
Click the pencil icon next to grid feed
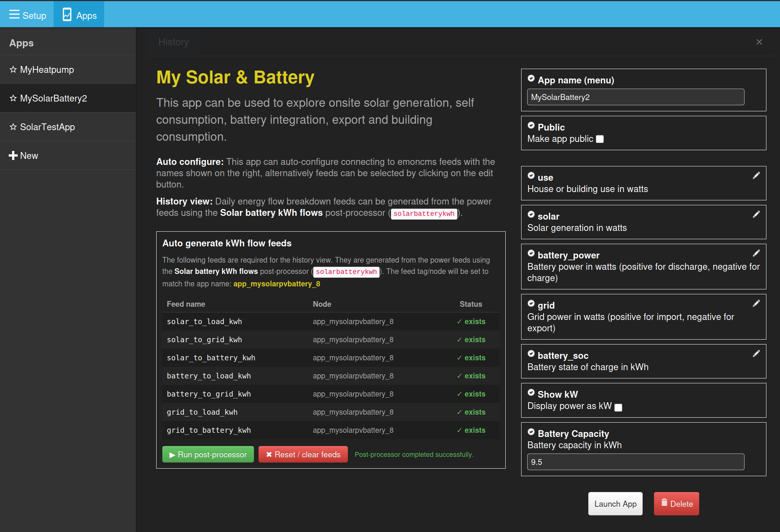pyautogui.click(x=756, y=303)
